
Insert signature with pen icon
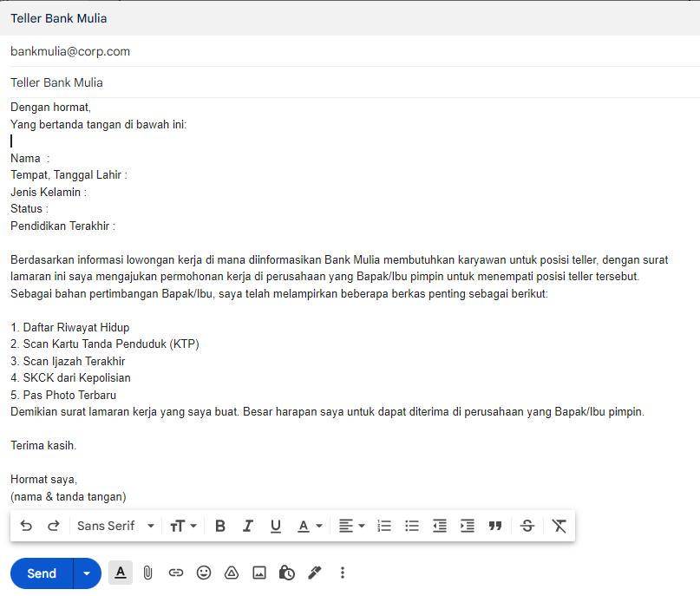tap(315, 573)
